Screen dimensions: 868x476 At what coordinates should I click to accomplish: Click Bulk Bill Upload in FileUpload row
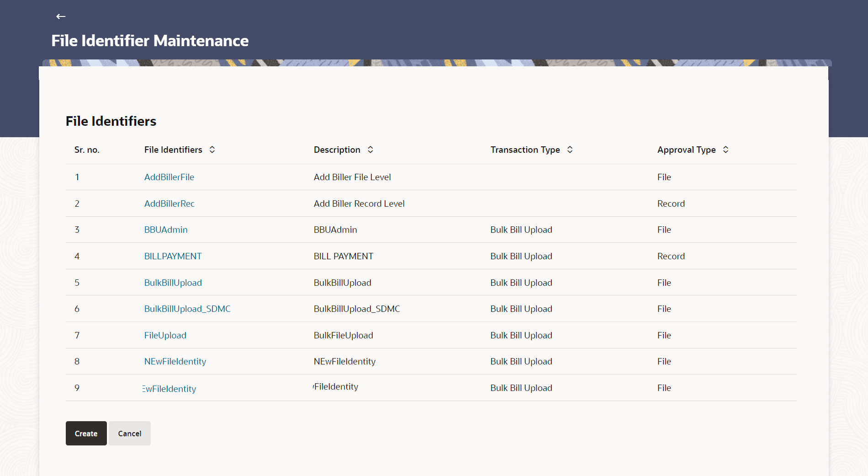coord(521,335)
